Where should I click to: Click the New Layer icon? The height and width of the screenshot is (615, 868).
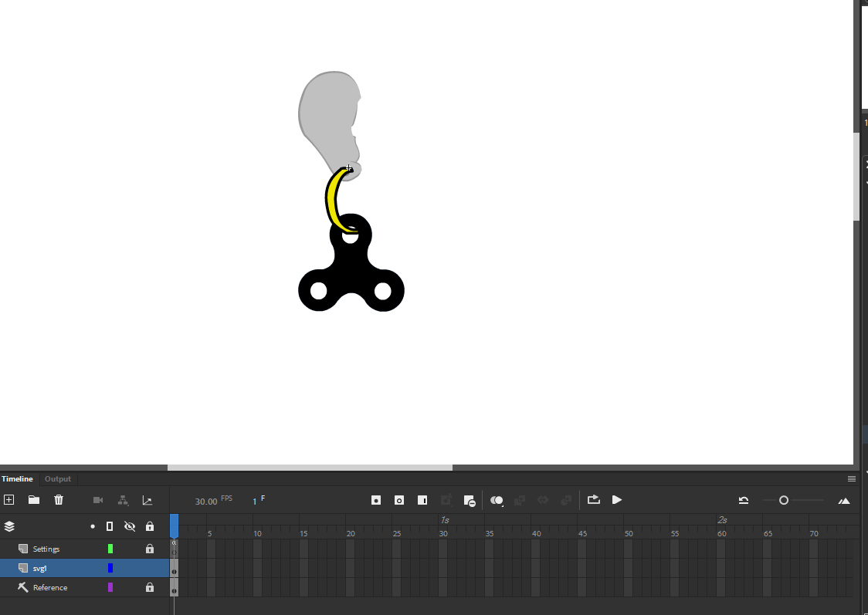(9, 500)
